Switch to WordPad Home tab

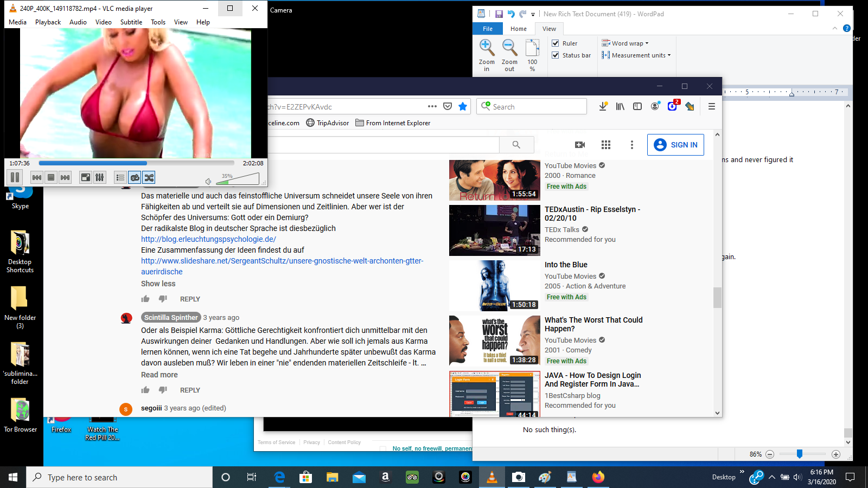[519, 29]
